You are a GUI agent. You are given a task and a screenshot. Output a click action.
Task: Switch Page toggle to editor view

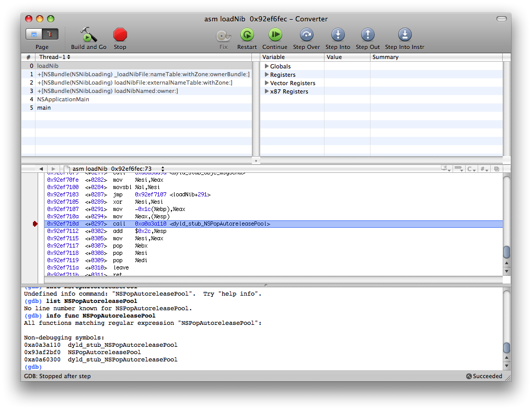pos(34,34)
